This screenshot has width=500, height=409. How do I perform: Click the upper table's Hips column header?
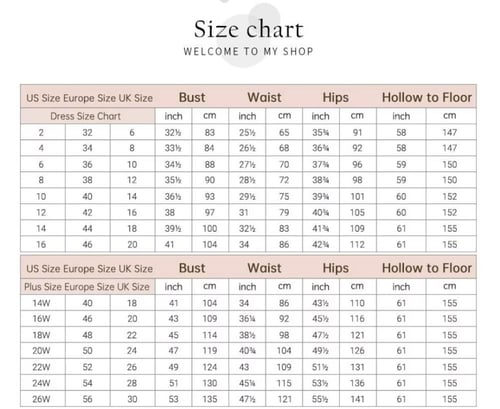point(335,98)
